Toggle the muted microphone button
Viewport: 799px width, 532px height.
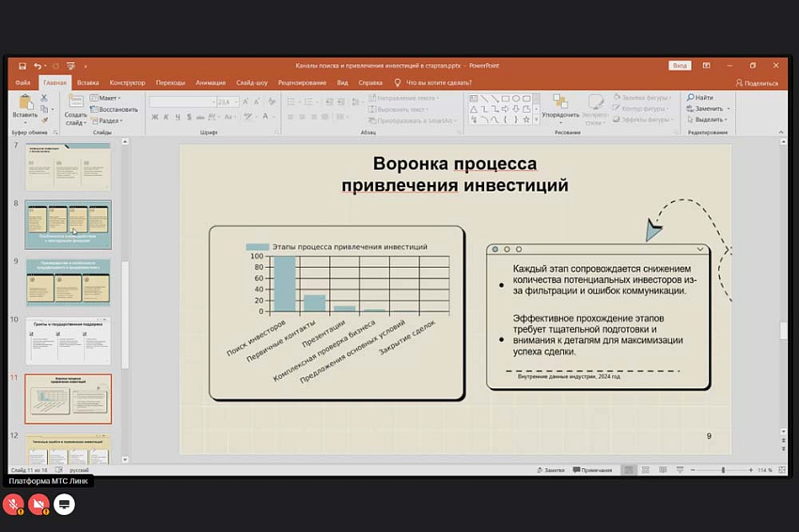(x=13, y=505)
